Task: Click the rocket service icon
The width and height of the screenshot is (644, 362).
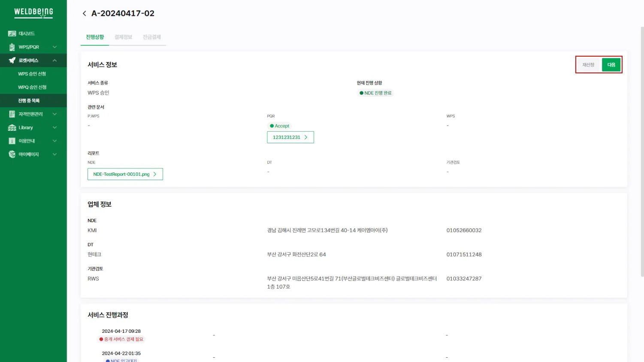Action: coord(12,60)
